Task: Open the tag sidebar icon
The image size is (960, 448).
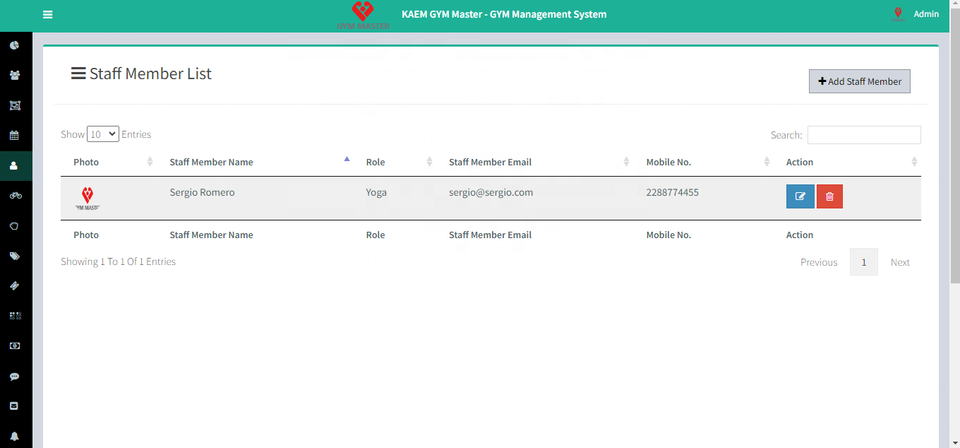Action: [x=15, y=255]
